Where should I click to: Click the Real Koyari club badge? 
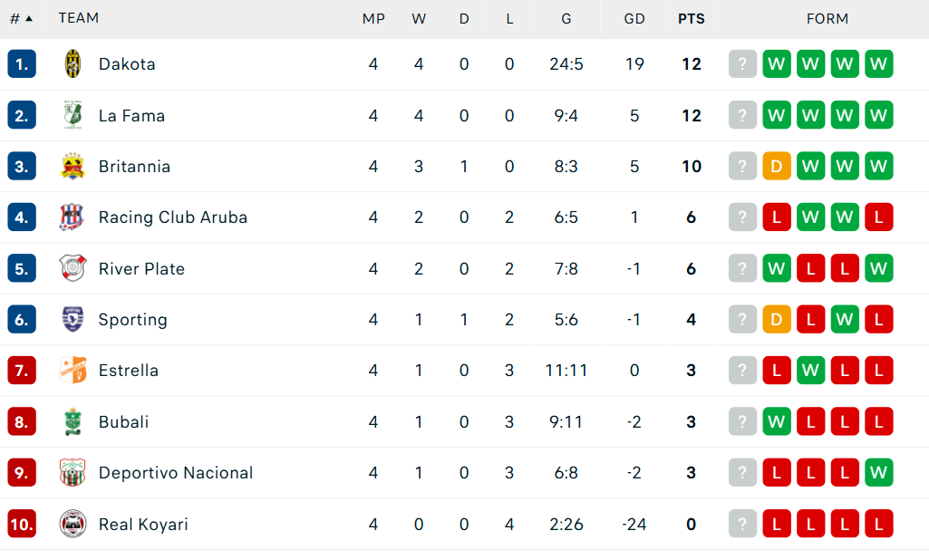pos(73,524)
